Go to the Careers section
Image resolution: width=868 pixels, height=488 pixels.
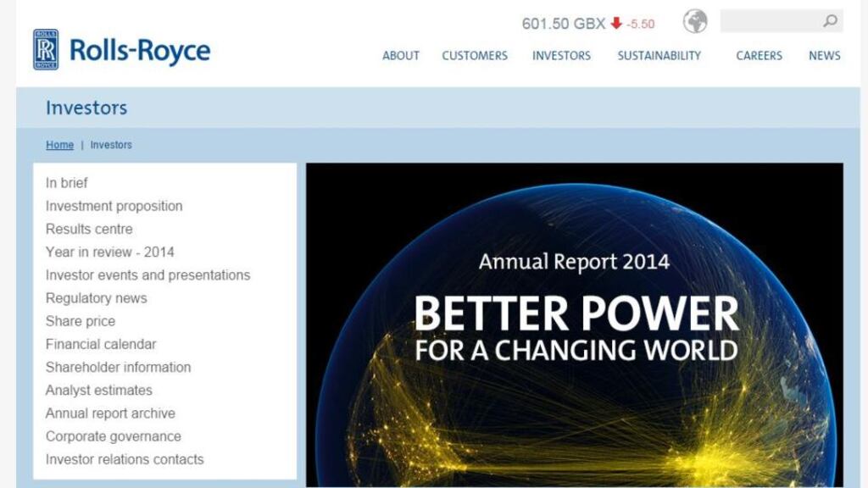(x=759, y=56)
